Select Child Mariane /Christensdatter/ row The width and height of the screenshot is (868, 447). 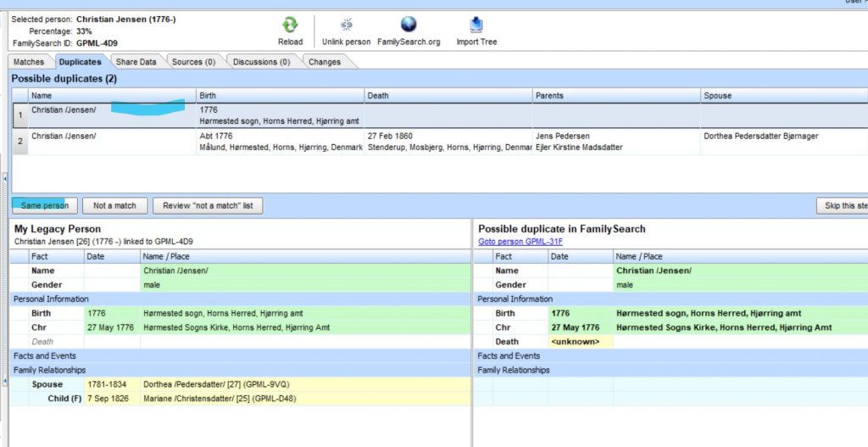[x=240, y=399]
